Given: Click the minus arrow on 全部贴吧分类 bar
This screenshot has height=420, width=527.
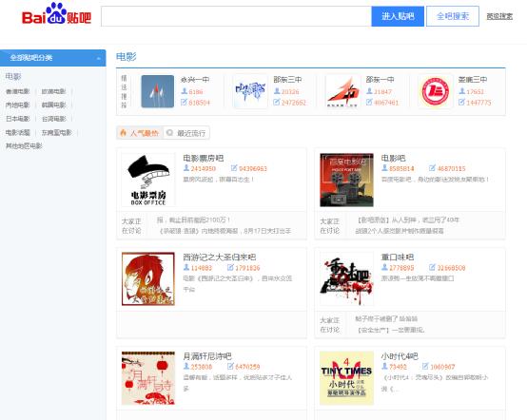Looking at the screenshot, I should point(99,58).
